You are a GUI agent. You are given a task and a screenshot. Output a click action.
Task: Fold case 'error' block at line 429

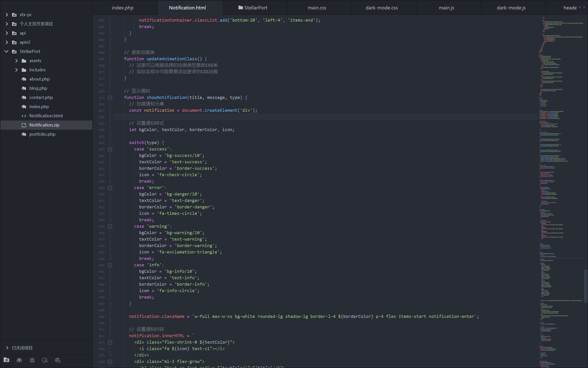[x=110, y=188]
